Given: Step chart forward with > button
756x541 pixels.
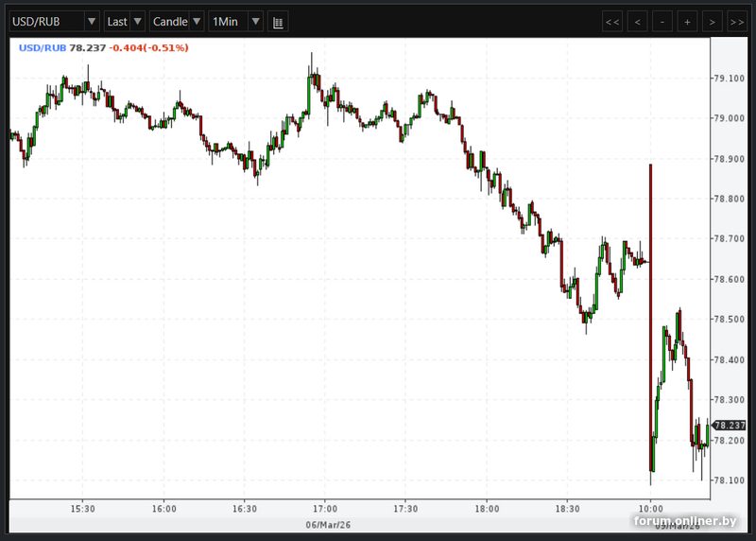Looking at the screenshot, I should tap(713, 22).
